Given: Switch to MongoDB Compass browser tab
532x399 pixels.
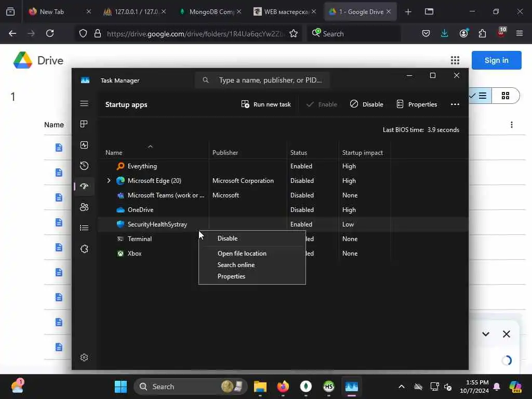Looking at the screenshot, I should coord(211,12).
